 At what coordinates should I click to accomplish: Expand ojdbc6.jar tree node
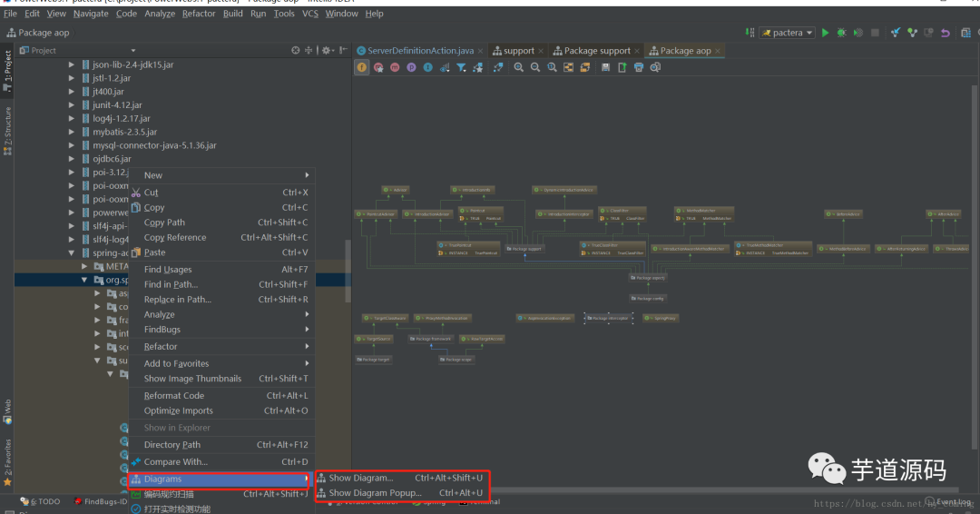point(72,159)
